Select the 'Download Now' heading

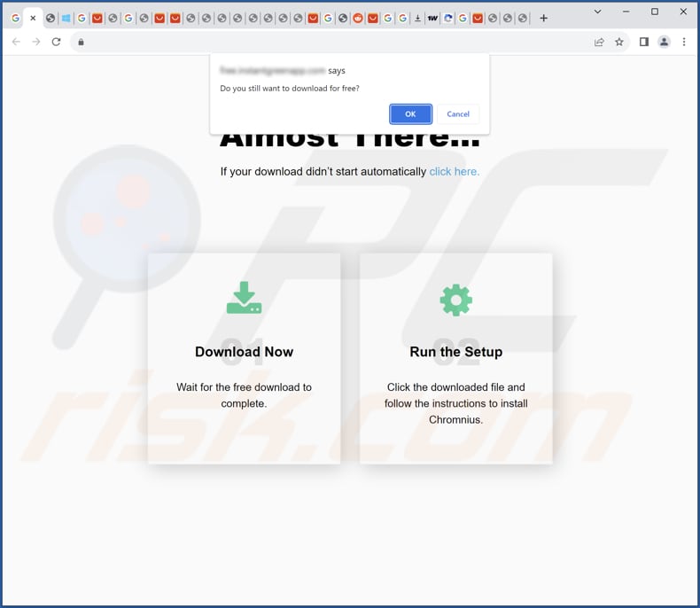(244, 352)
